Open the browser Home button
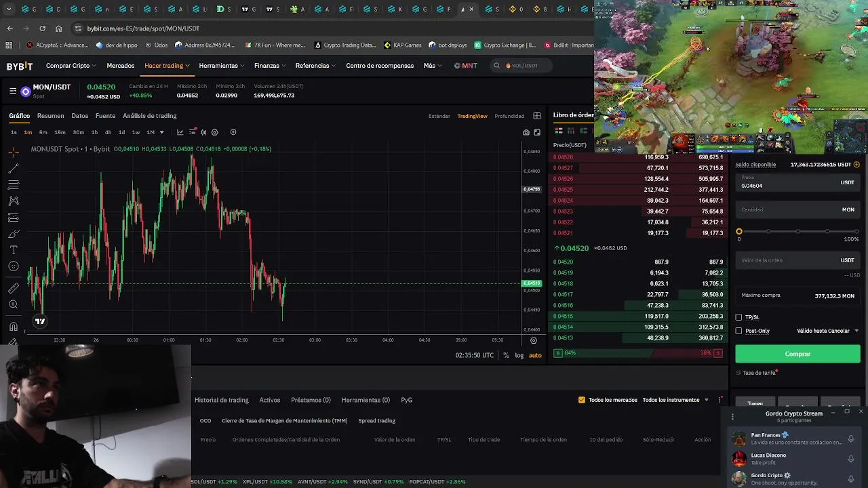The height and width of the screenshot is (488, 868). (59, 28)
